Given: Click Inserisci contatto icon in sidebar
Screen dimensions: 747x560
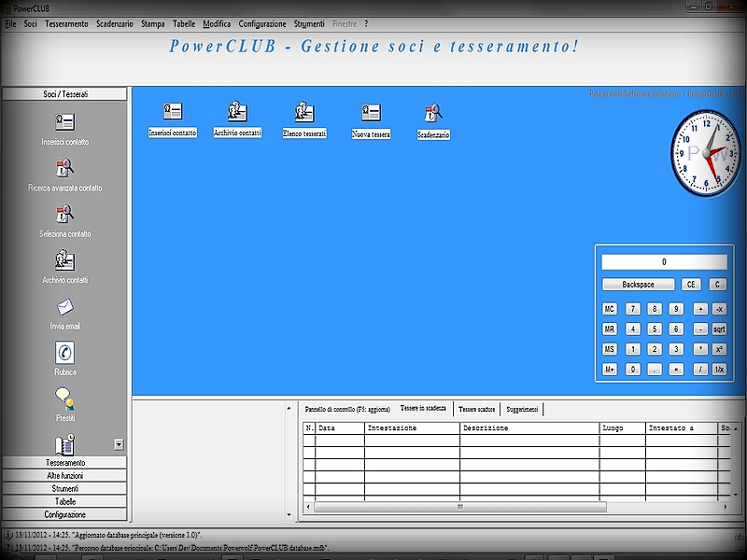Looking at the screenshot, I should (64, 122).
